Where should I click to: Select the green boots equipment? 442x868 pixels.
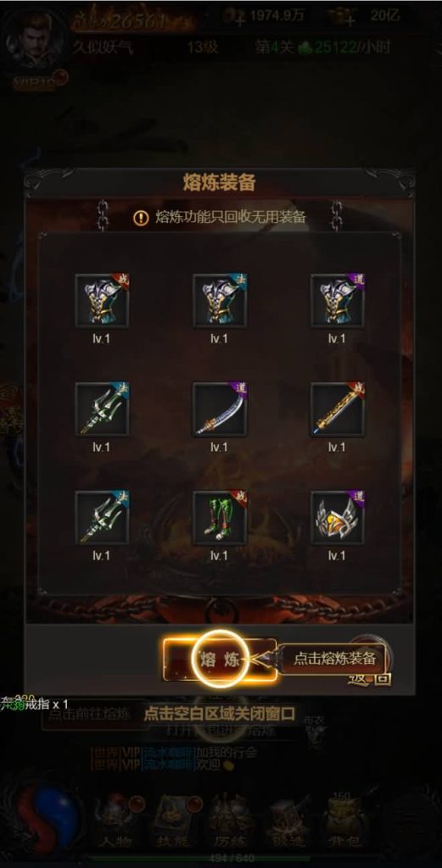point(220,518)
